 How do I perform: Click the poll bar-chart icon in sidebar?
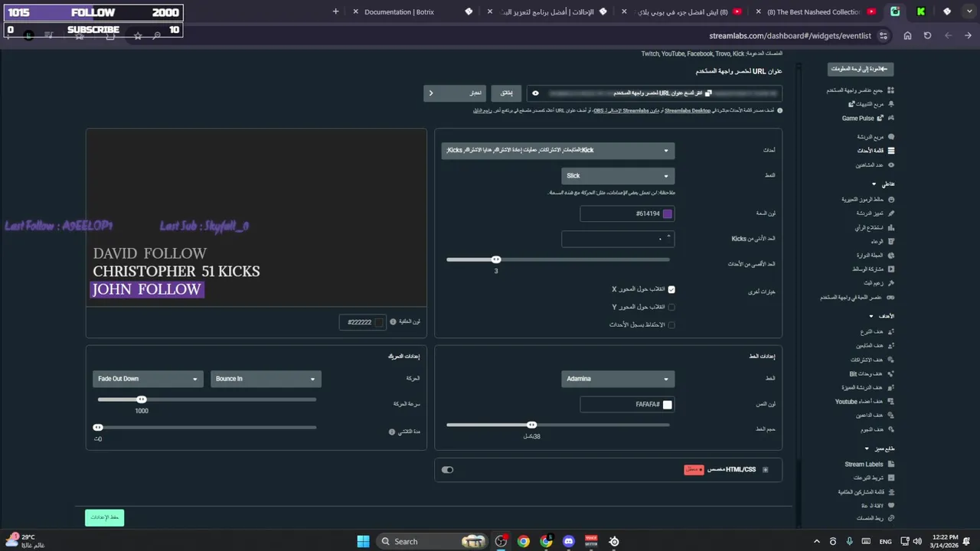tap(890, 228)
